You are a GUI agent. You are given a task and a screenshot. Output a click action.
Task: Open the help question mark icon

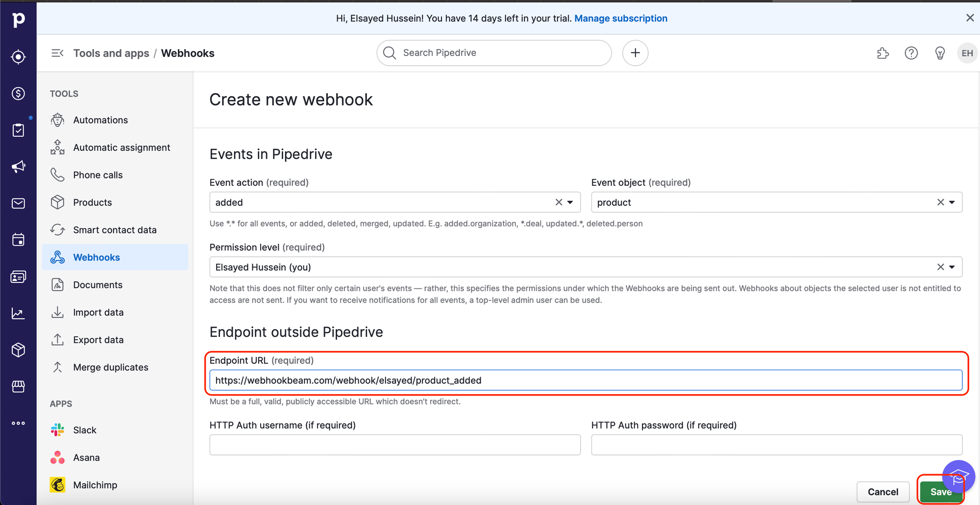(911, 53)
